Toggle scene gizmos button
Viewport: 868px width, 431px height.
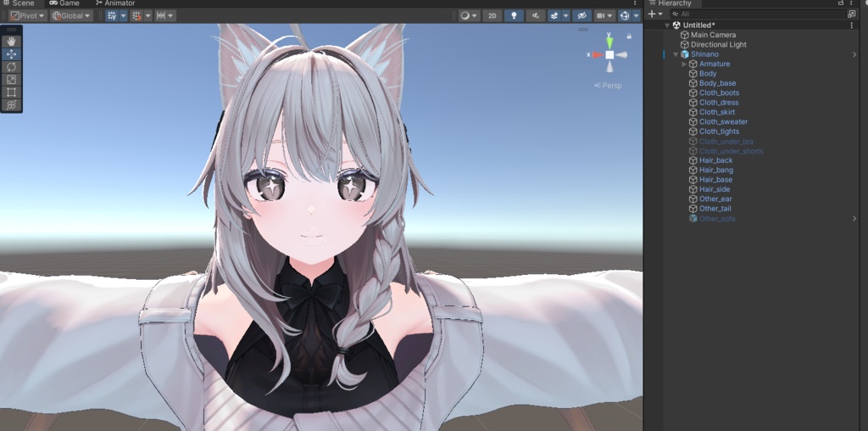[x=625, y=15]
